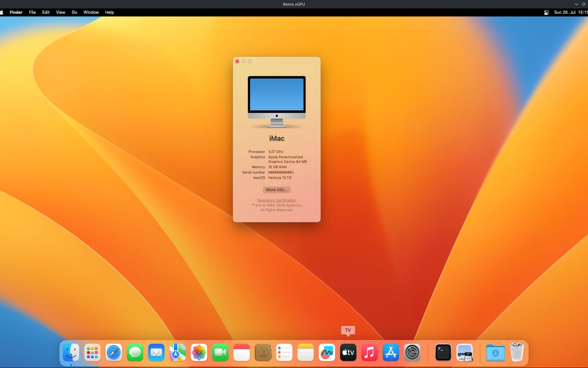
Task: Expand the Reims vGPU title bar chevron
Action: tap(576, 4)
